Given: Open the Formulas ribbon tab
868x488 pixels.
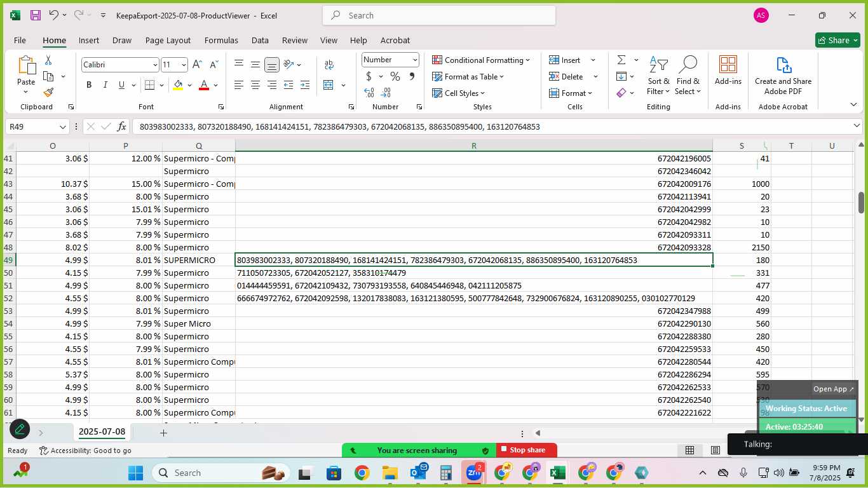Looking at the screenshot, I should [221, 40].
